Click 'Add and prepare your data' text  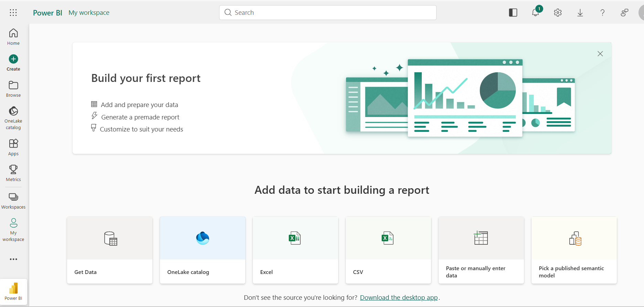click(139, 105)
